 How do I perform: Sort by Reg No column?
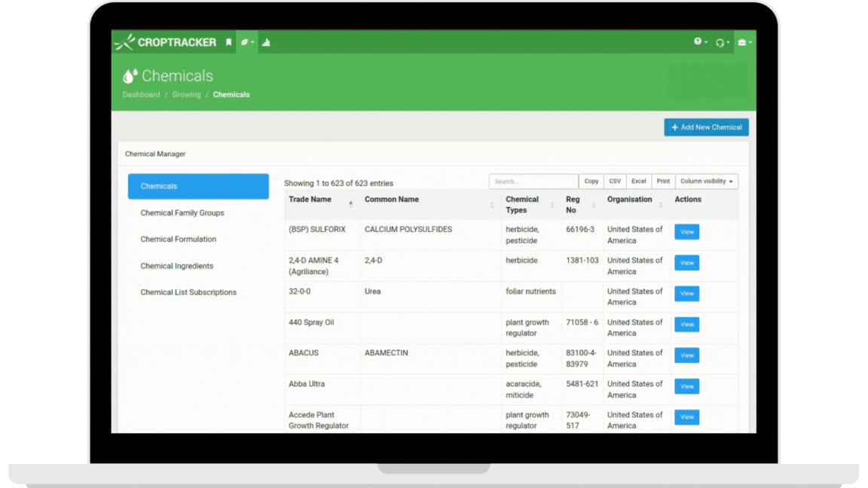tap(582, 205)
